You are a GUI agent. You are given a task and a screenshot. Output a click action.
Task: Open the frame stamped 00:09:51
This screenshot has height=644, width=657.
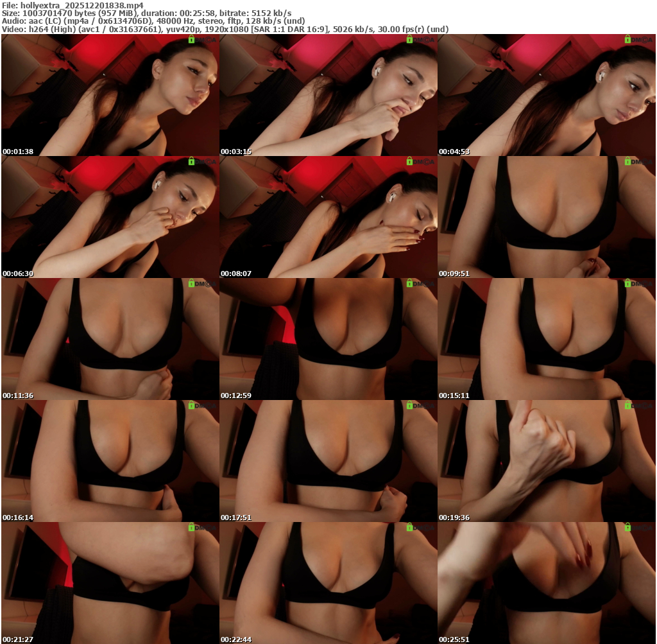547,217
